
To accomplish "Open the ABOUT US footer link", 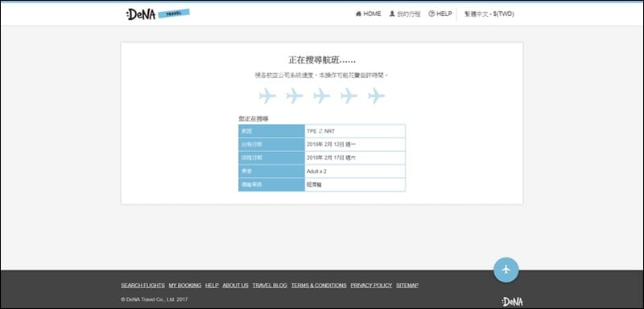I will click(x=235, y=285).
